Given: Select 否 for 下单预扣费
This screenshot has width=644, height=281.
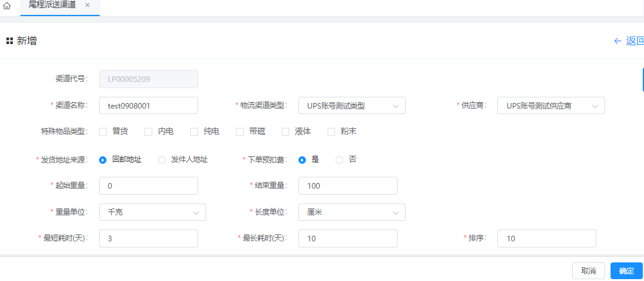Looking at the screenshot, I should pos(339,160).
